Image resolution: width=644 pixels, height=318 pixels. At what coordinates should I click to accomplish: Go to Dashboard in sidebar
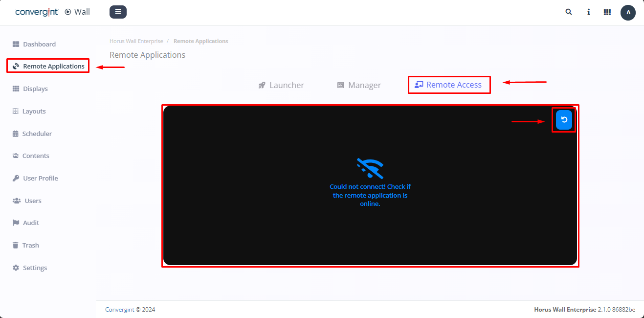[39, 44]
